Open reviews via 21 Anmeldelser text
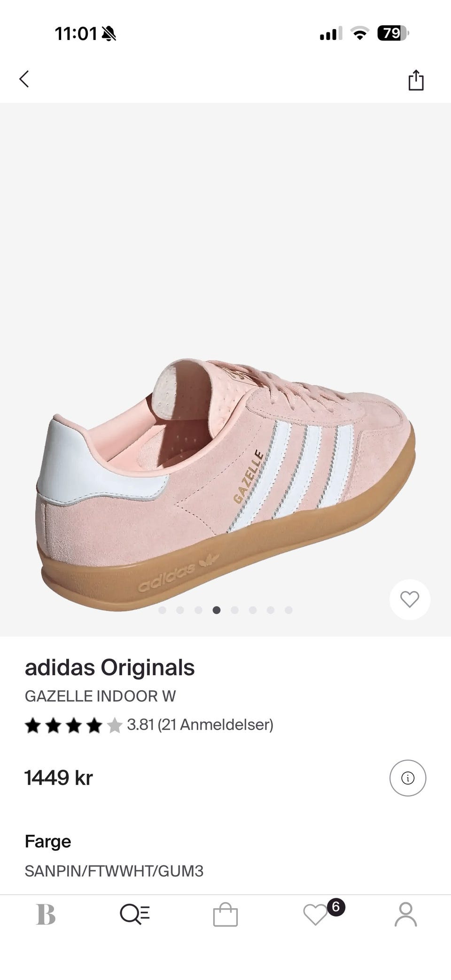Screen dimensions: 451x980 (216, 725)
